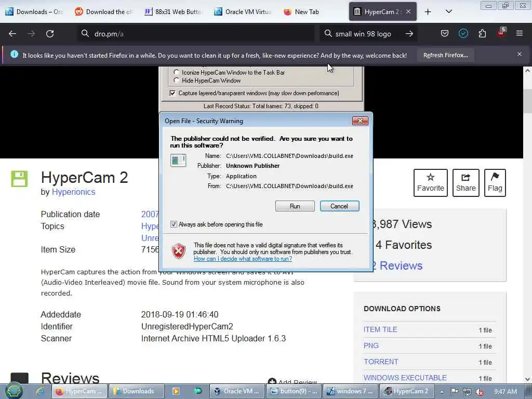
Task: Click the forward navigation arrow
Action: [x=31, y=34]
